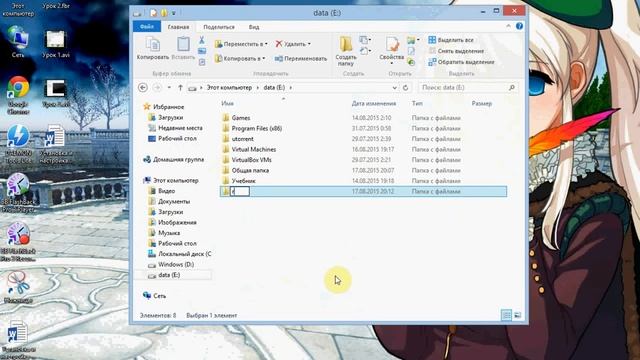640x360 pixels.
Task: Open Загрузки under Избранное
Action: click(170, 118)
